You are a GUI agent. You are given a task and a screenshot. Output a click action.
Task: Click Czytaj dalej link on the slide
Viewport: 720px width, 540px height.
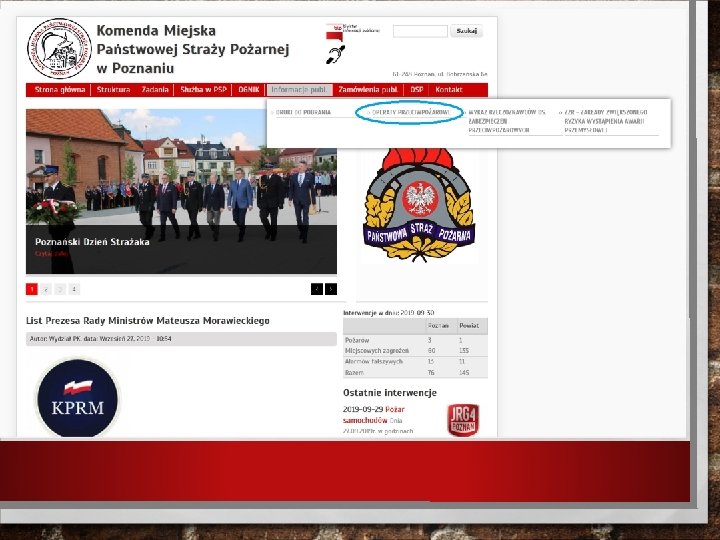[51, 254]
